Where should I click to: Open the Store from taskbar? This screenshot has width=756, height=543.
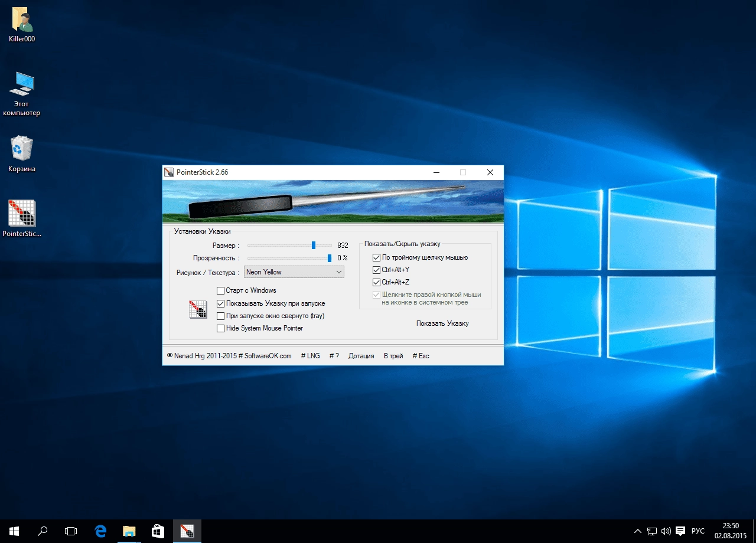click(158, 531)
